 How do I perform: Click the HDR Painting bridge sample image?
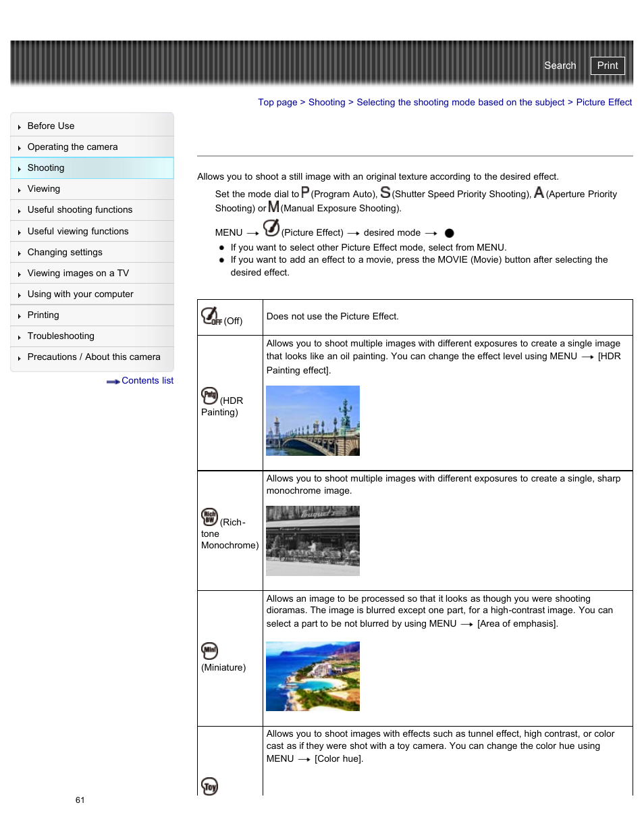pos(313,420)
